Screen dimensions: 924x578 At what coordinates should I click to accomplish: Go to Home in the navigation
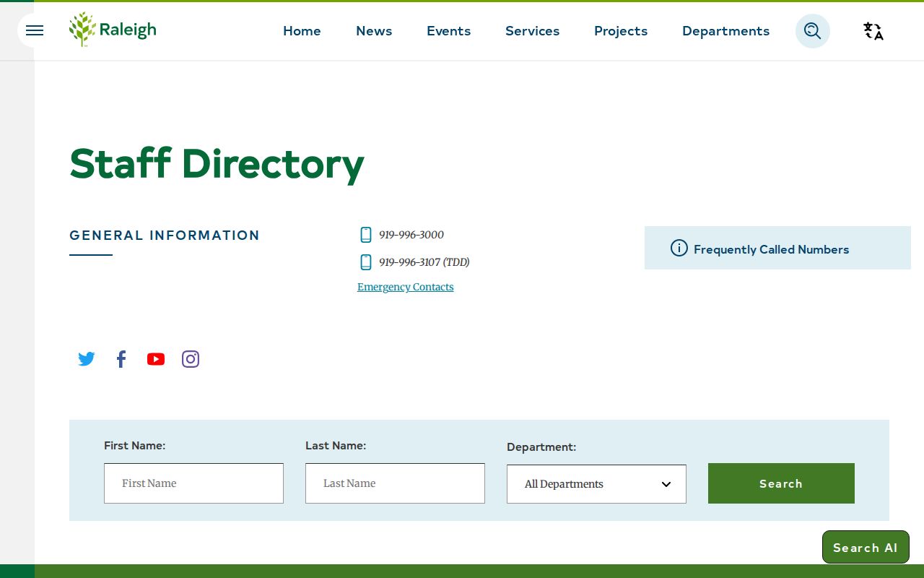302,31
